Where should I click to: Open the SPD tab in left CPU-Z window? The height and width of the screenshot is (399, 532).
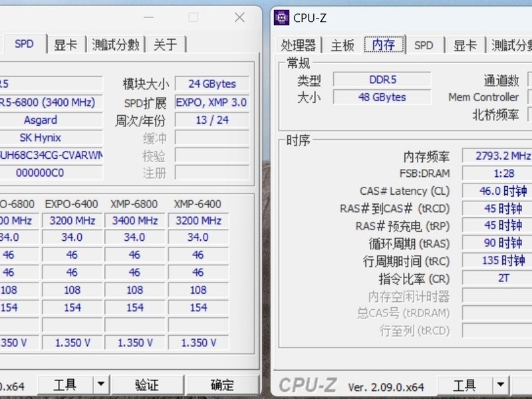pyautogui.click(x=24, y=44)
